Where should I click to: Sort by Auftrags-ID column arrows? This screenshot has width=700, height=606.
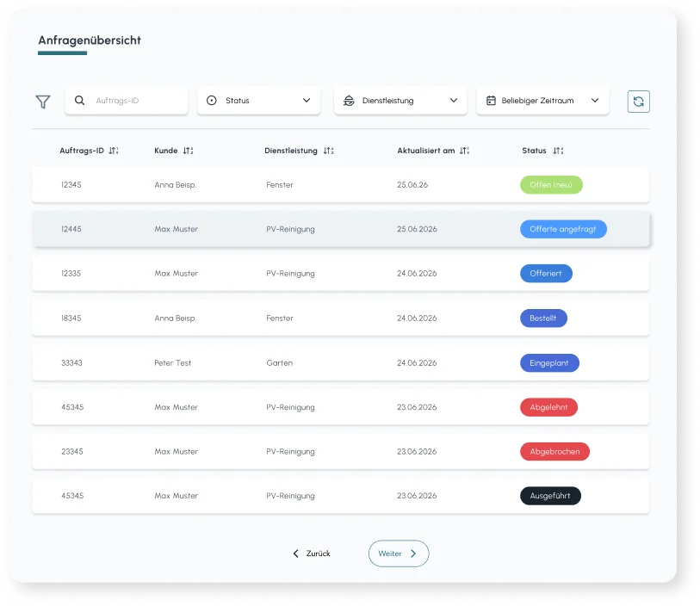[x=114, y=151]
